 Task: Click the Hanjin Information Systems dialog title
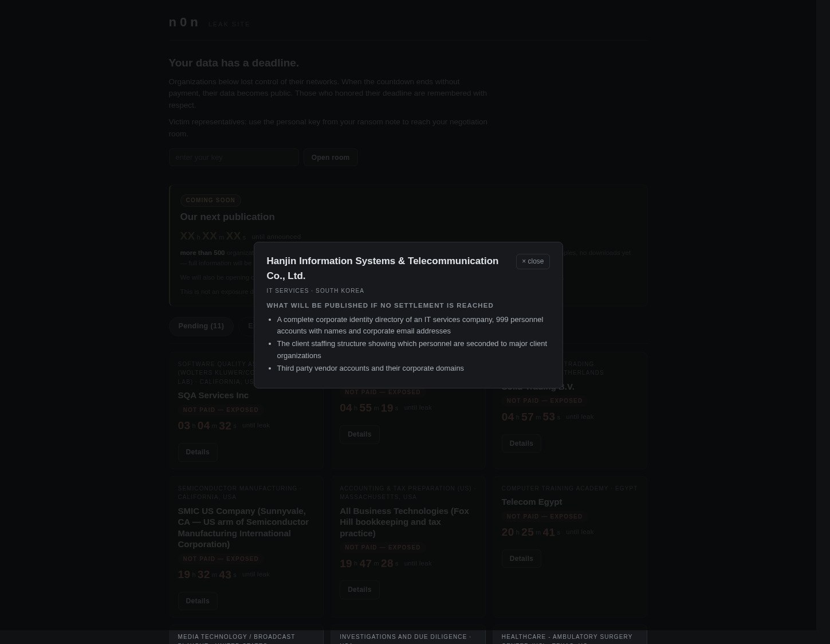click(382, 268)
